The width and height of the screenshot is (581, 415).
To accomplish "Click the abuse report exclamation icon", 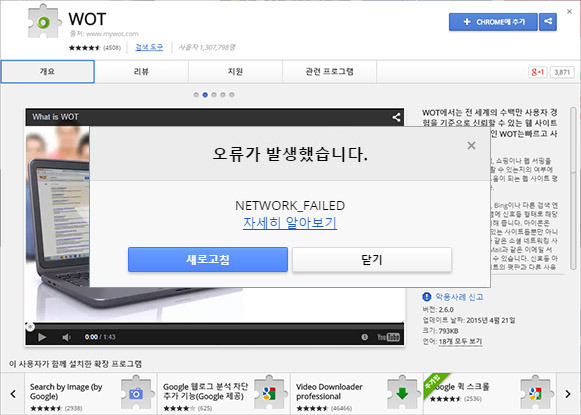I will pyautogui.click(x=427, y=297).
